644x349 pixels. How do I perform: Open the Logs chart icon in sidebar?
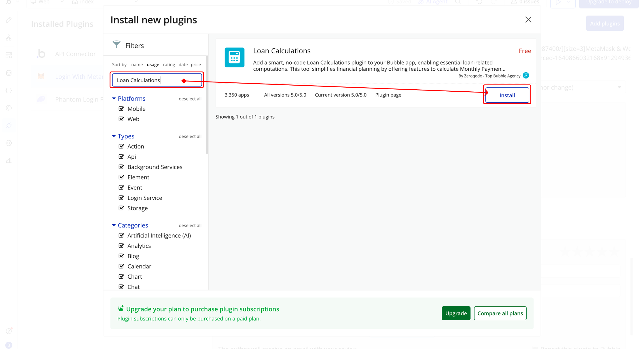click(x=9, y=160)
